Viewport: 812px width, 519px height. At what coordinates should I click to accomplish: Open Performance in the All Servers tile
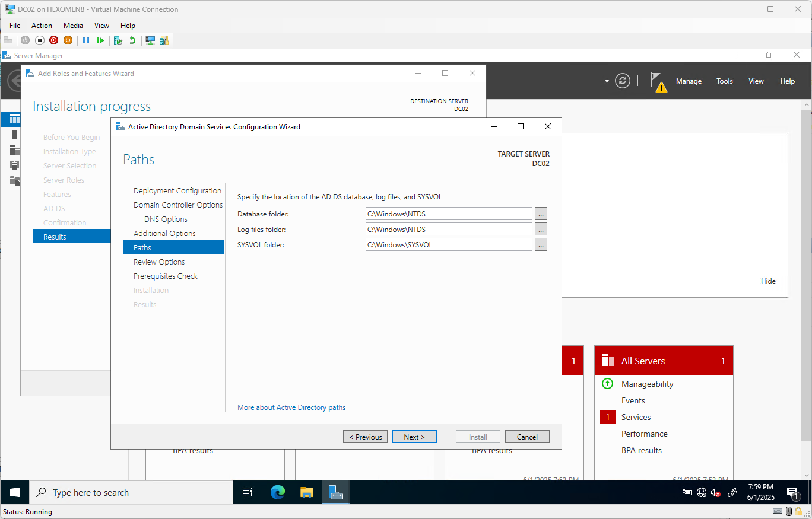coord(644,434)
